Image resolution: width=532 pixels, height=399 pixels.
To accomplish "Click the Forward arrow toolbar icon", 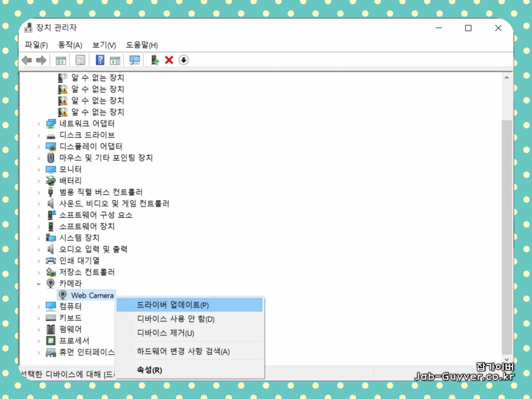I will pyautogui.click(x=41, y=60).
